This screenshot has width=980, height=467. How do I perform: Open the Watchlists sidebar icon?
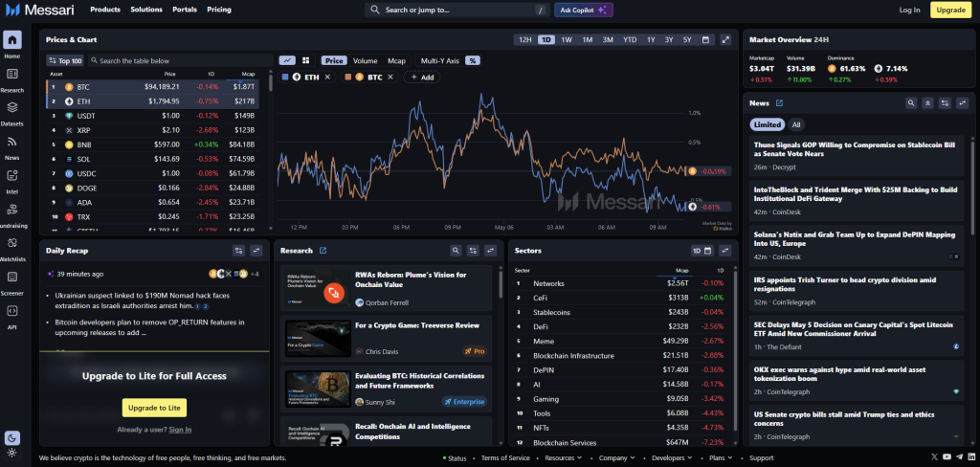coord(11,242)
